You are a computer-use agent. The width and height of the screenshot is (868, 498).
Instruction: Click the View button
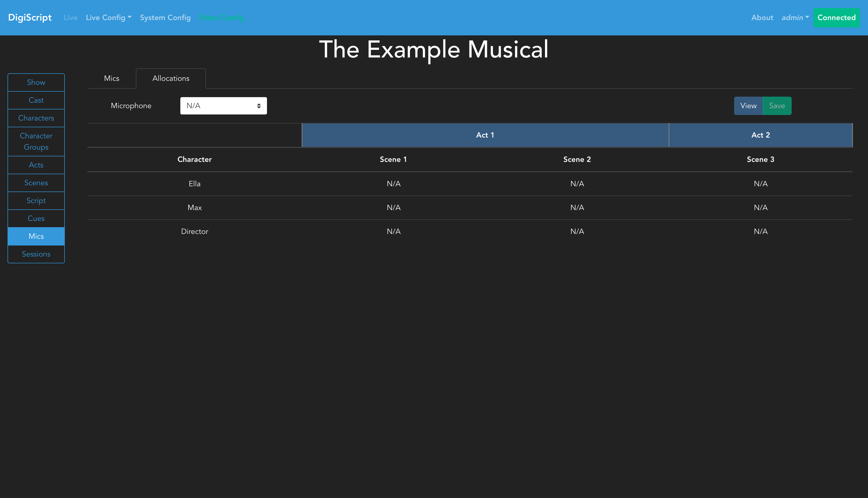click(748, 106)
